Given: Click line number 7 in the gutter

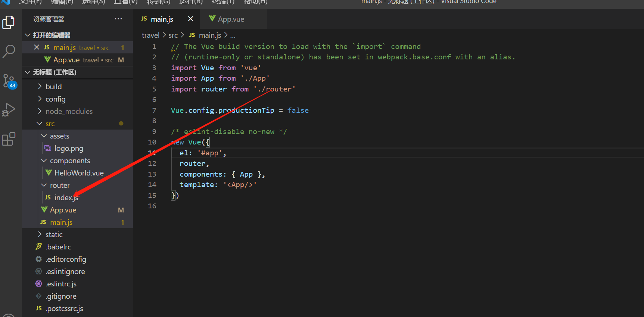Looking at the screenshot, I should [x=154, y=111].
